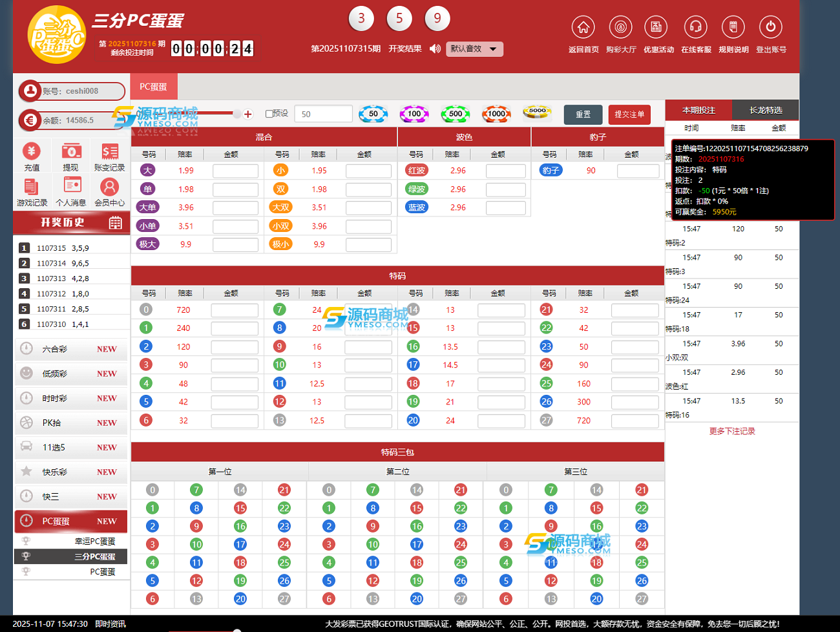The width and height of the screenshot is (840, 632).
Task: Select the 500 green betting chip
Action: (456, 114)
